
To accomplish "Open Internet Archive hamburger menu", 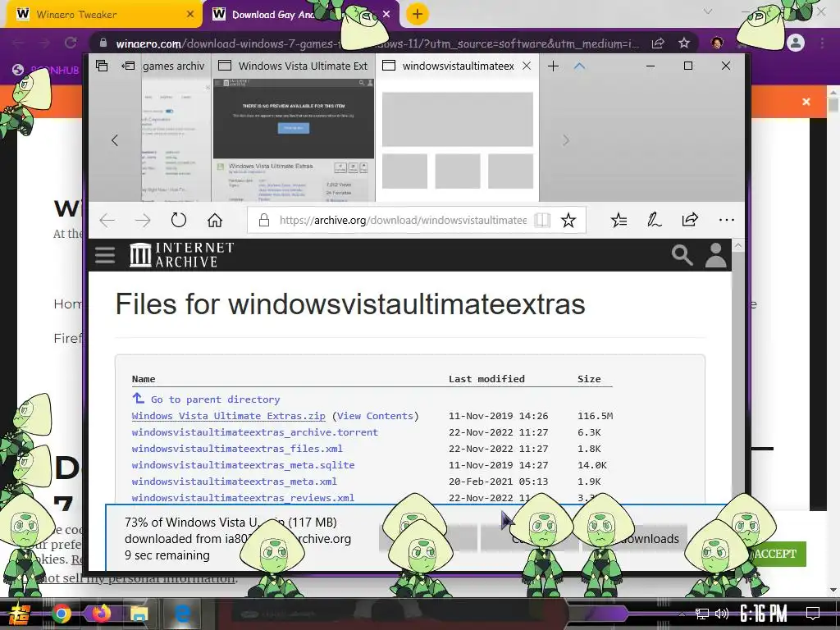I will tap(105, 255).
